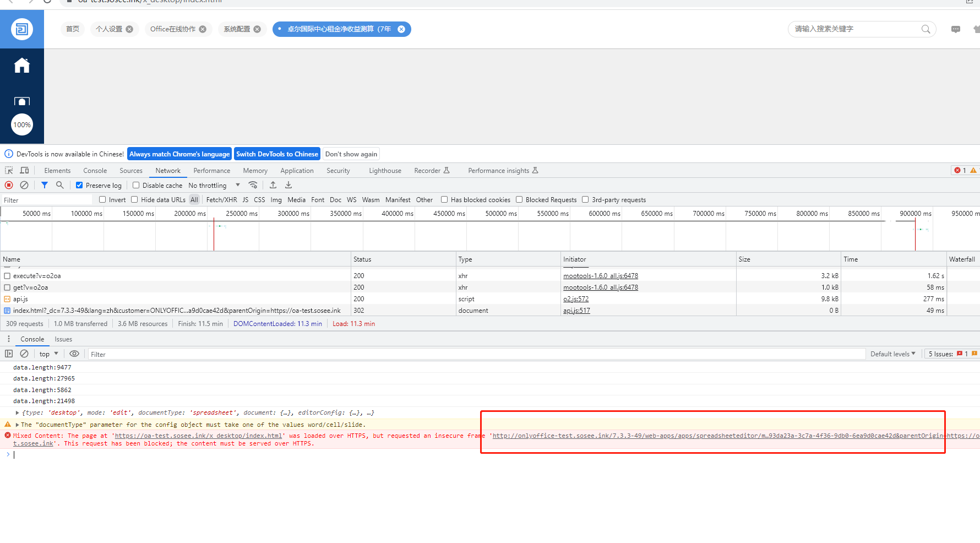Click the network Filter text input
Viewport: 980px width, 543px height.
(x=47, y=200)
